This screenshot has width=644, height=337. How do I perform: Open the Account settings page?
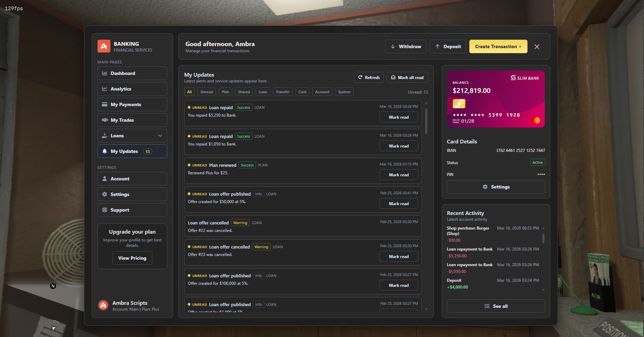tap(132, 179)
